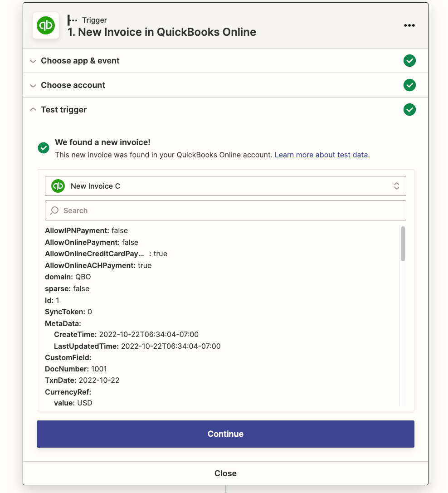Click the success checkmark beside 'We found a new invoice!'

(x=44, y=148)
